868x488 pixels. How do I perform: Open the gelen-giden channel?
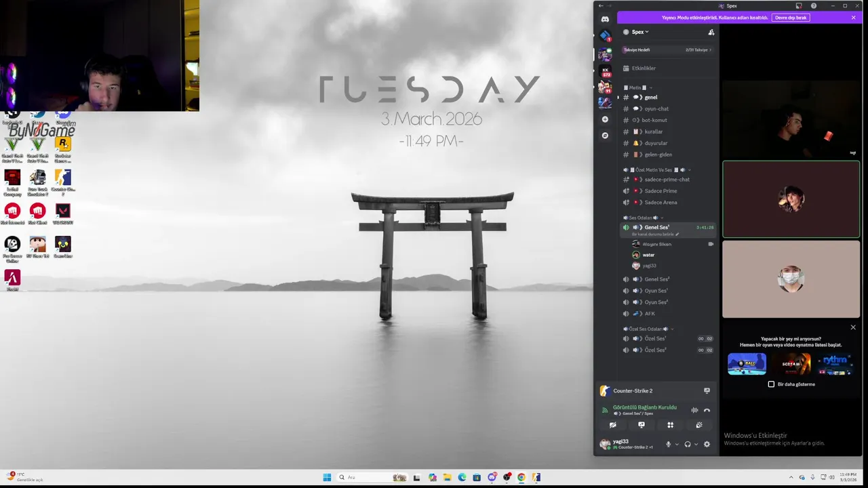click(x=668, y=155)
